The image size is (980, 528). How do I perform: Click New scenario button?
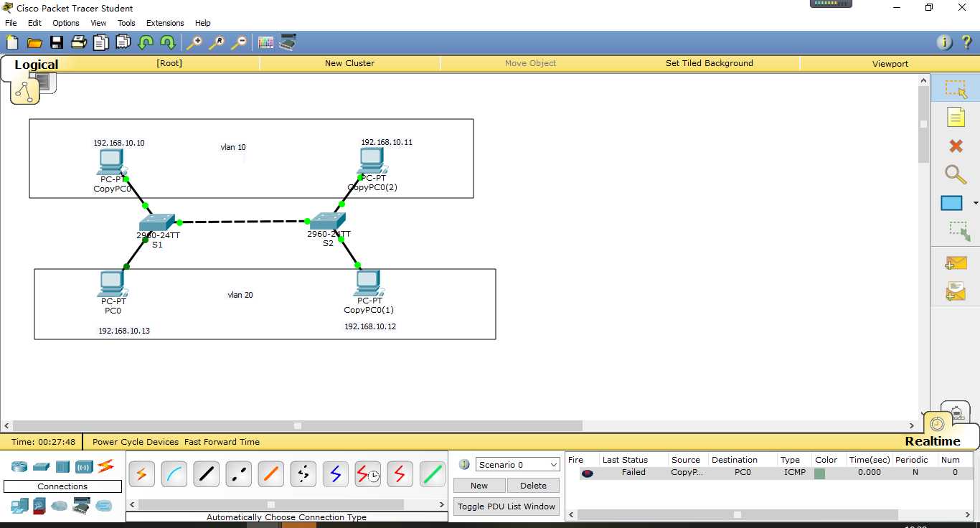[479, 486]
